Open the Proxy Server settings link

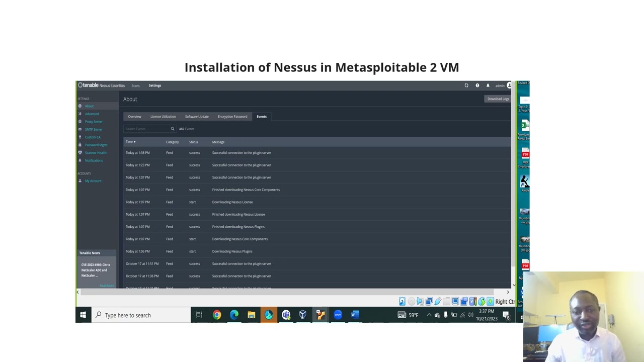[94, 122]
